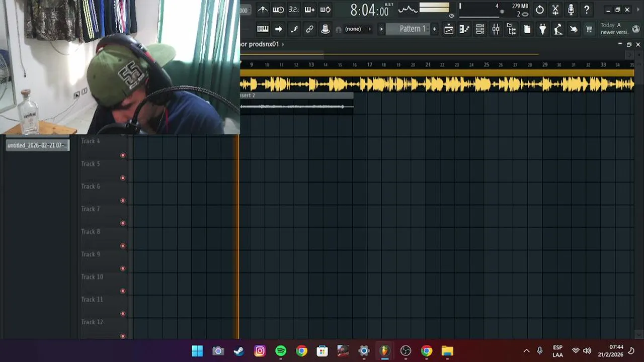Open Spotify from the taskbar
The image size is (644, 362).
281,351
